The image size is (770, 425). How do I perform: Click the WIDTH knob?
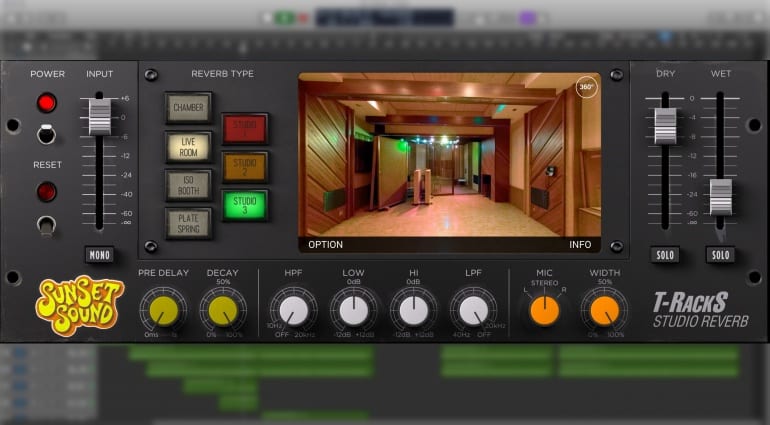605,311
